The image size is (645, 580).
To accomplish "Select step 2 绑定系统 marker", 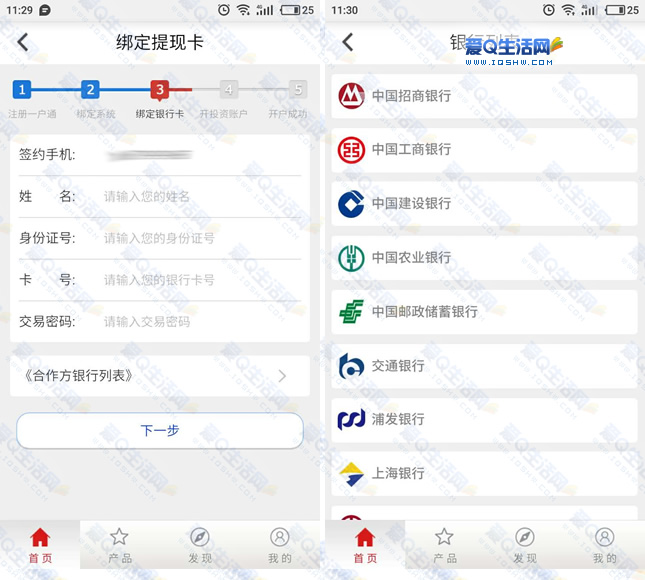I will click(90, 89).
